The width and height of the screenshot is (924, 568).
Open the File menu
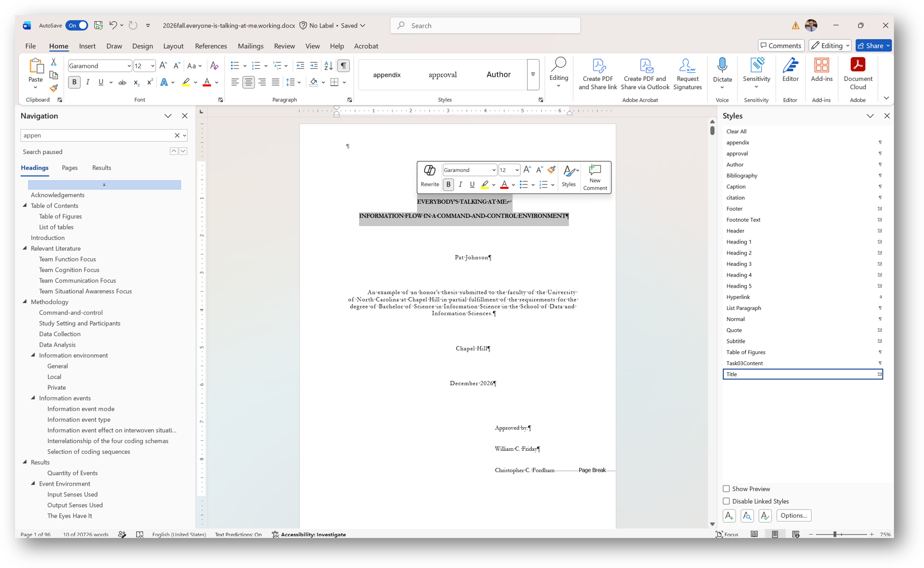click(31, 46)
